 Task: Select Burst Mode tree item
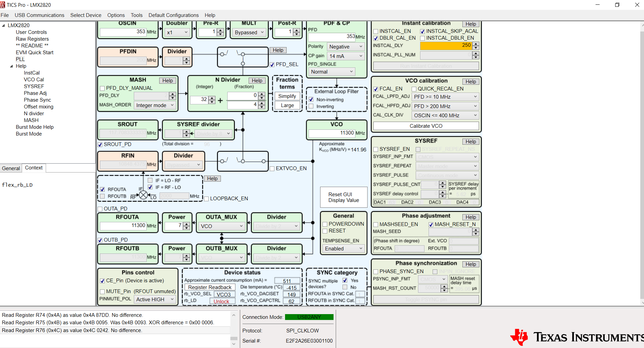tap(29, 134)
